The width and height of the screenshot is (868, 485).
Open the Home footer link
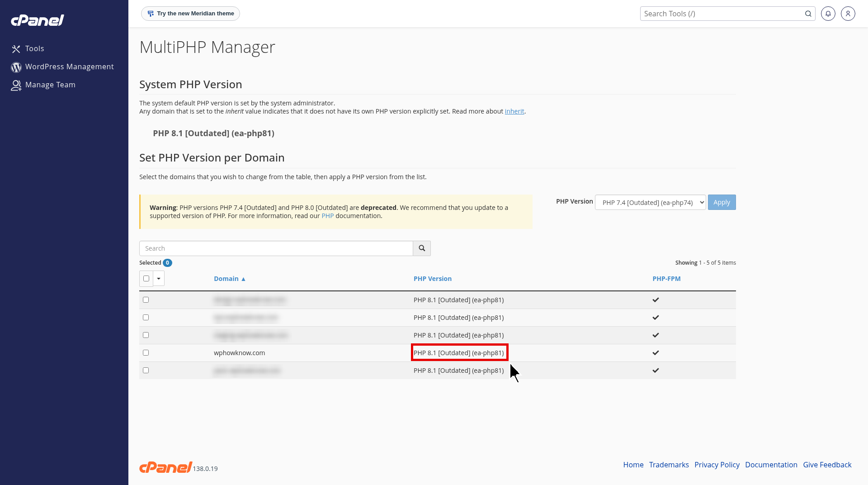point(633,465)
